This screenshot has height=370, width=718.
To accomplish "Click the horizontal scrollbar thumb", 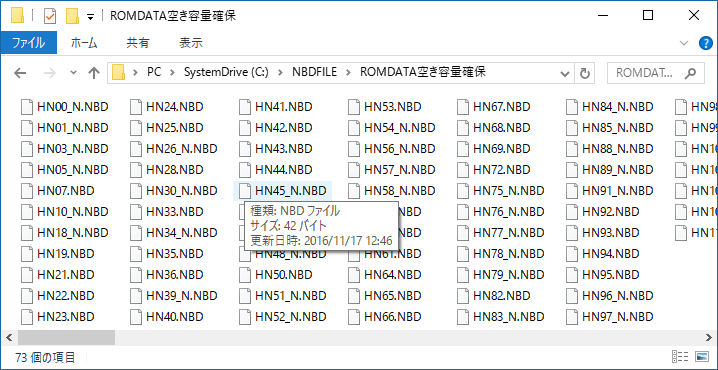I will tap(66, 337).
